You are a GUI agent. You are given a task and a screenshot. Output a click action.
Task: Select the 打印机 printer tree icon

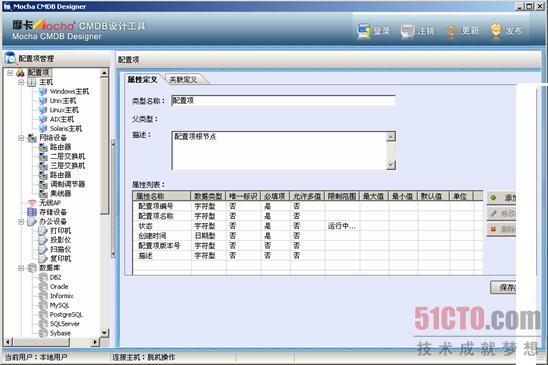pos(43,231)
